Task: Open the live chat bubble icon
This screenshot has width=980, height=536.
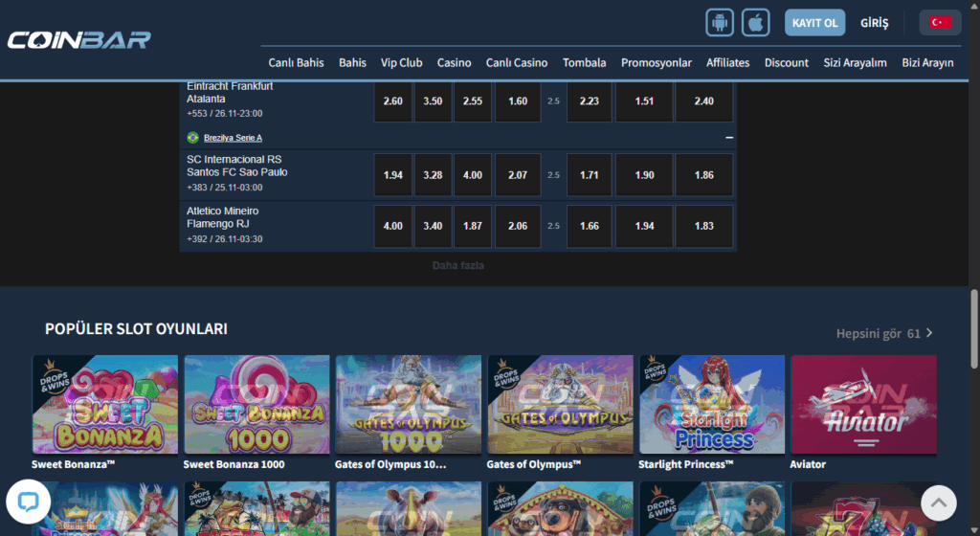Action: tap(28, 502)
